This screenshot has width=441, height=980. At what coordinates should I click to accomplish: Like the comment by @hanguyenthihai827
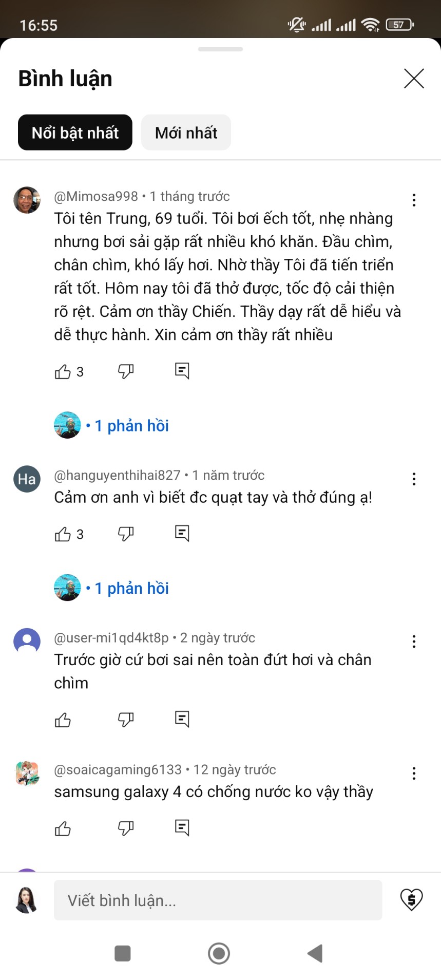(x=63, y=534)
